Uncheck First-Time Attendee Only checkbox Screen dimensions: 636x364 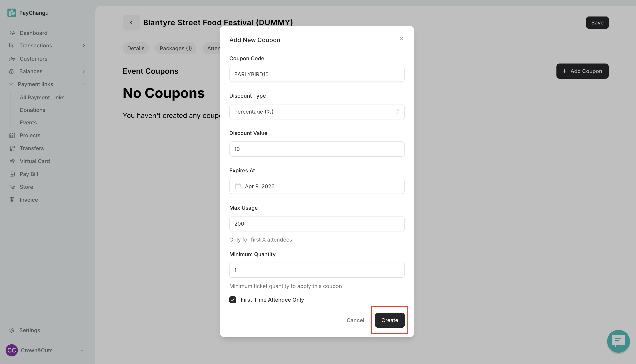click(233, 300)
